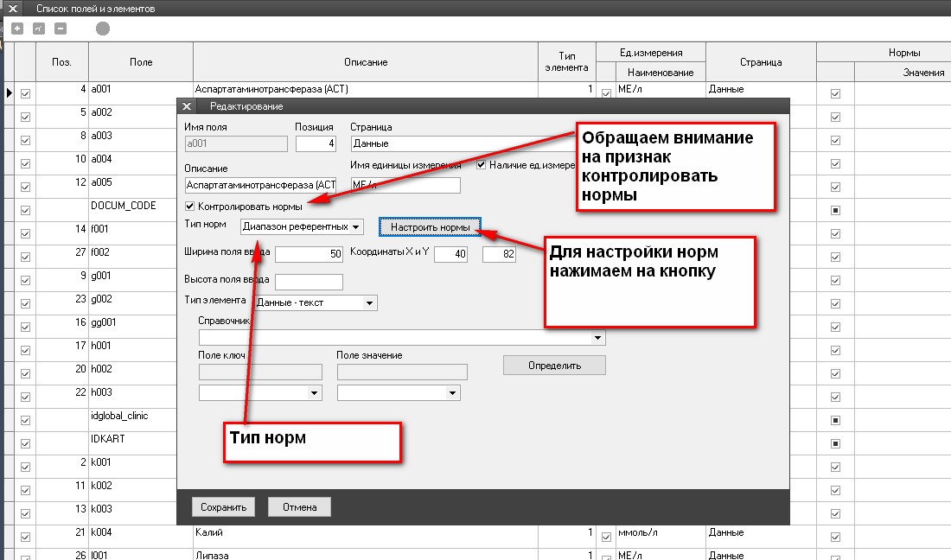The height and width of the screenshot is (560, 951).
Task: Click the Сохранить button
Action: tap(224, 507)
